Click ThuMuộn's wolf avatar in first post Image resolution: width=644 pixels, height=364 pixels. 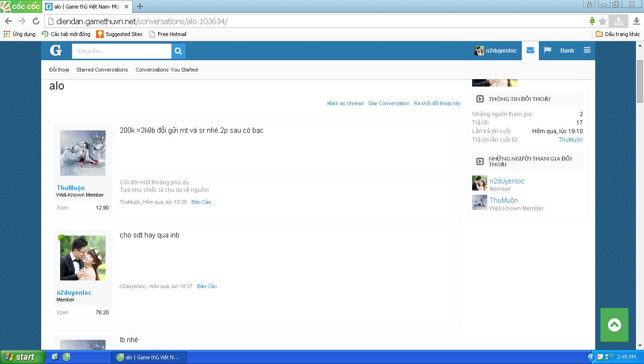(83, 153)
